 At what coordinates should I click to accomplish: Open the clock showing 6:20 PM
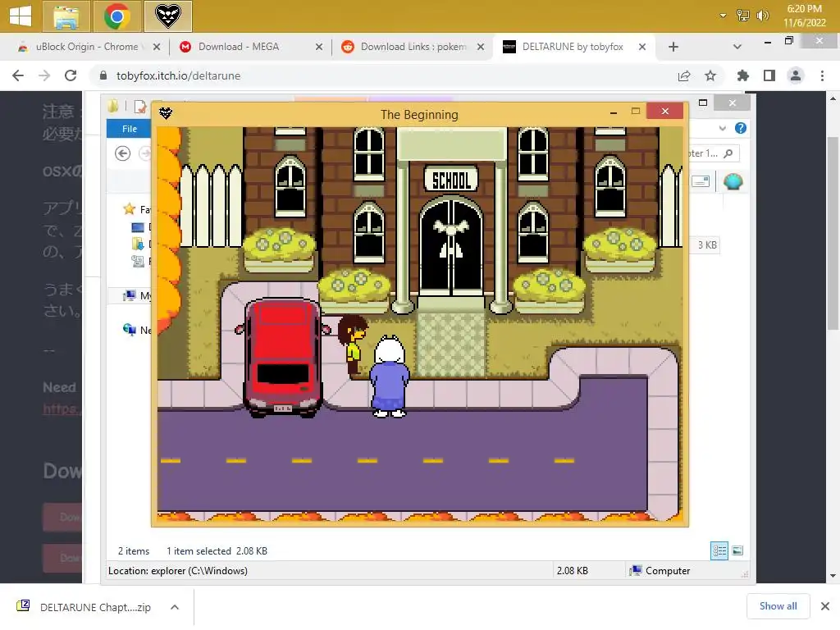click(x=804, y=16)
